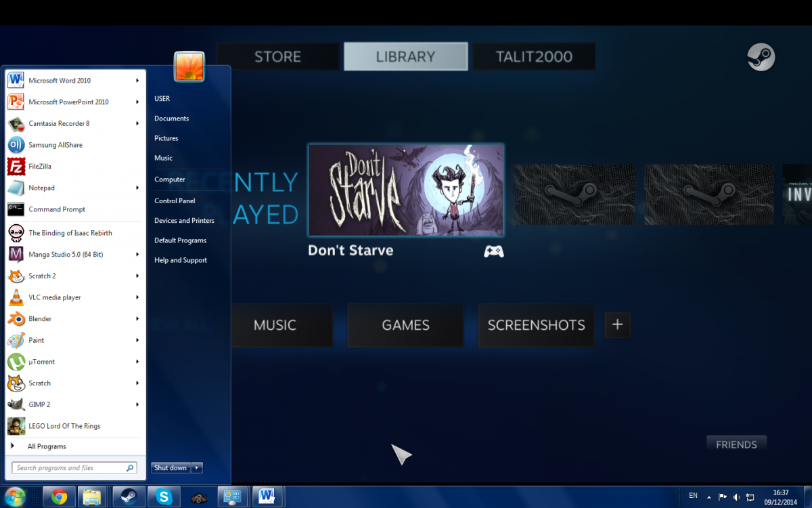Screen dimensions: 812x508
Task: Switch to Steam from the taskbar
Action: pos(128,497)
